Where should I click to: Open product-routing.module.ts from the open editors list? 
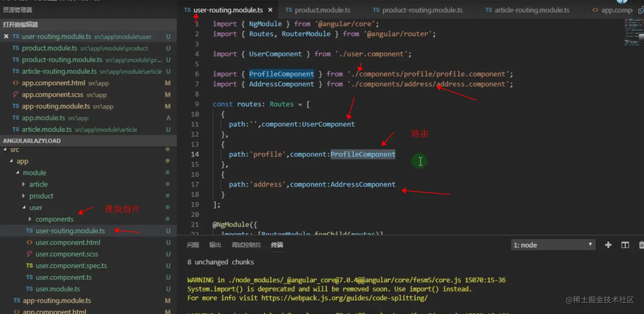coord(88,60)
